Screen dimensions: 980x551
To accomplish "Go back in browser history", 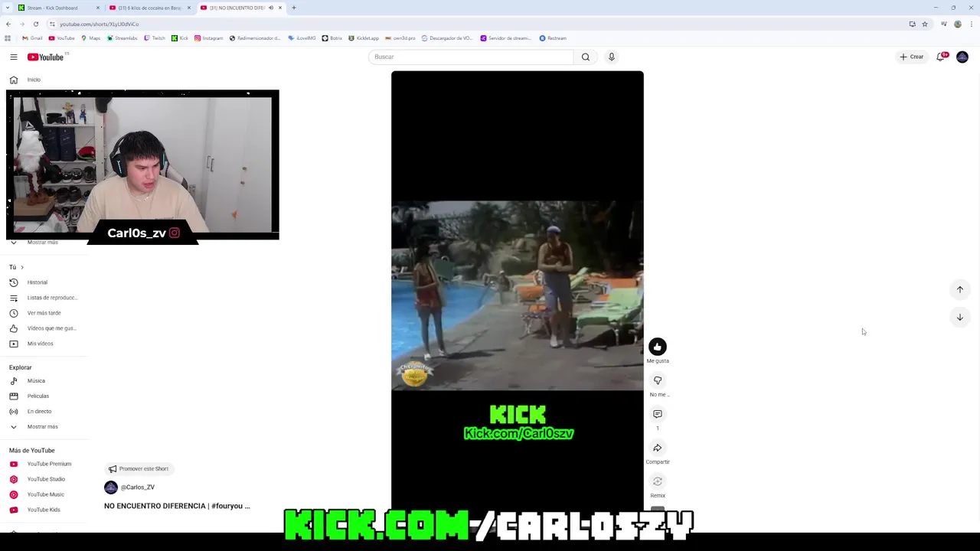I will click(8, 24).
